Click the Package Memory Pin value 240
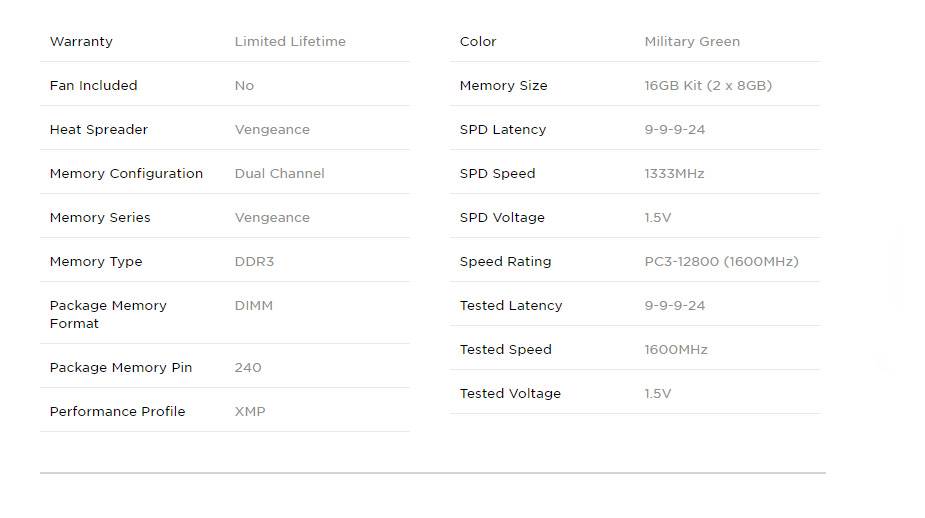This screenshot has width=925, height=518. click(248, 368)
